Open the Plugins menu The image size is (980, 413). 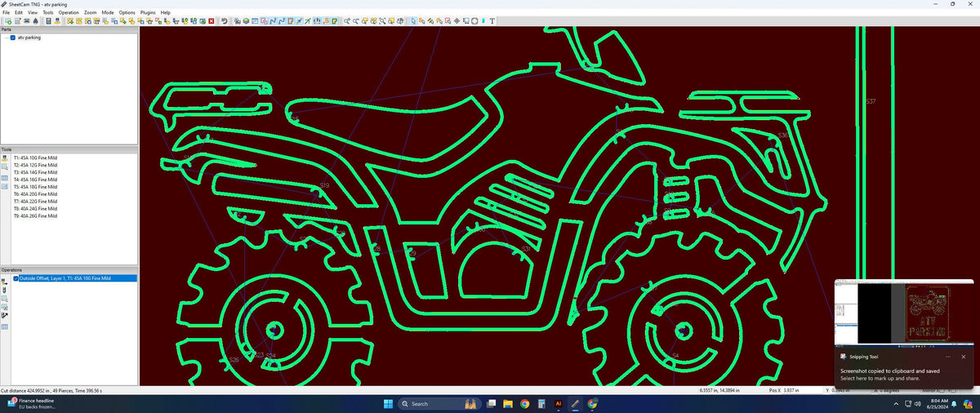pos(148,13)
